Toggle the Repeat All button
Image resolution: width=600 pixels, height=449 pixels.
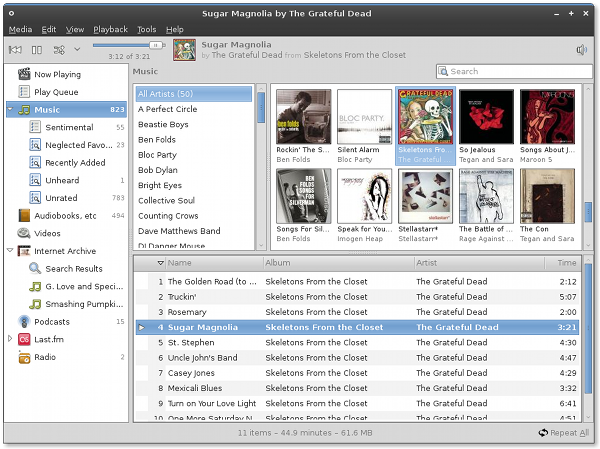point(564,433)
